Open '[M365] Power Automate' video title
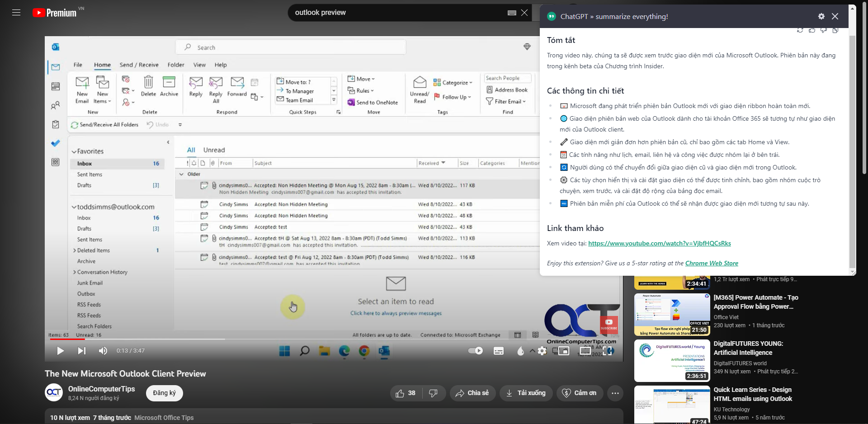Viewport: 868px width, 424px height. tap(756, 302)
